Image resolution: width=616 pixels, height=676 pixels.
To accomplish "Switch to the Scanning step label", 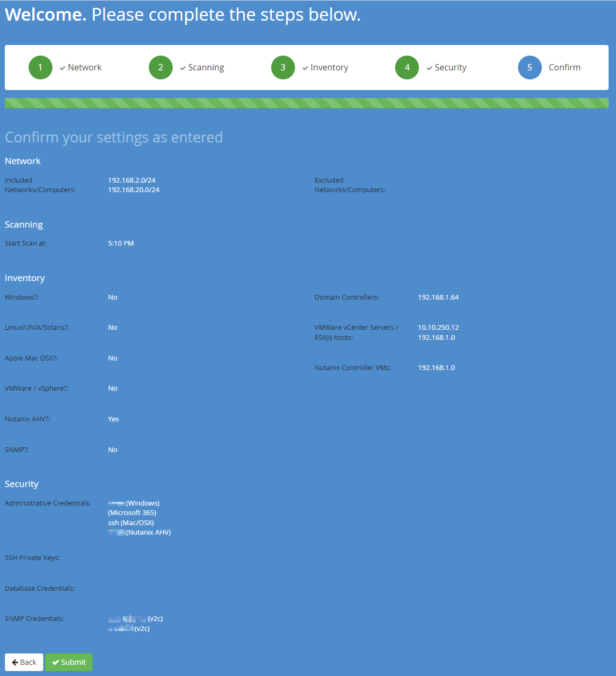I will pyautogui.click(x=206, y=67).
